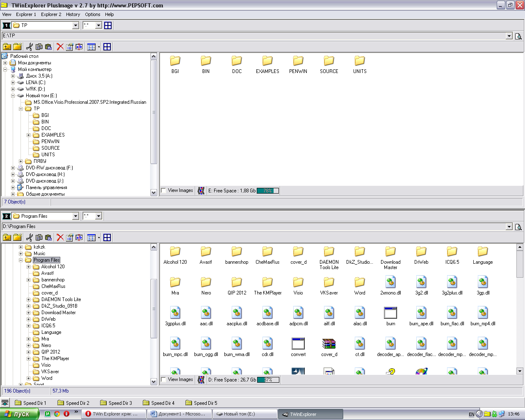Collapse the TP tree node
Image resolution: width=525 pixels, height=420 pixels.
[x=21, y=109]
